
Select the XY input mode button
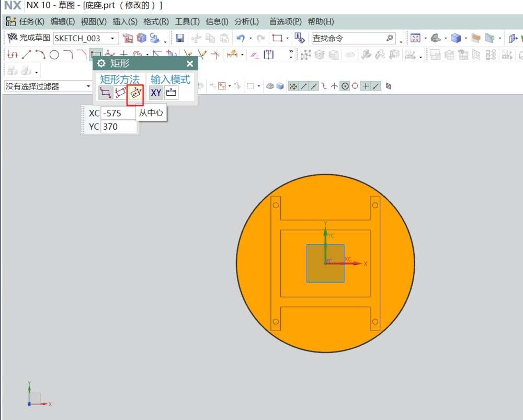pyautogui.click(x=156, y=93)
